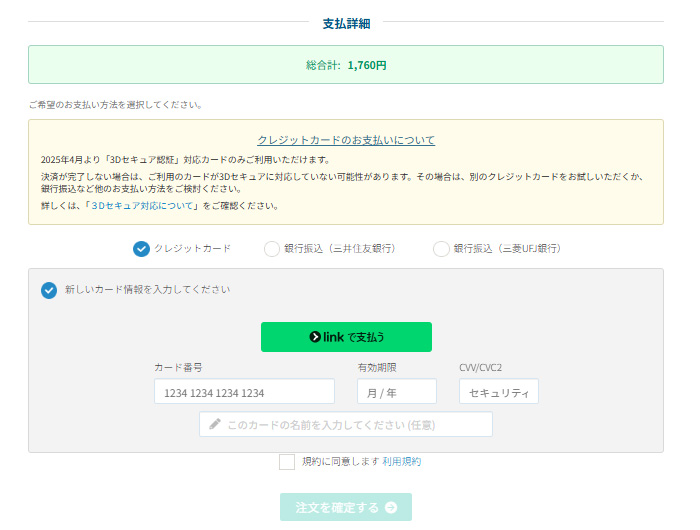Screen dimensions: 700x530
Task: Click the 支払詳細 section heading
Action: [346, 24]
